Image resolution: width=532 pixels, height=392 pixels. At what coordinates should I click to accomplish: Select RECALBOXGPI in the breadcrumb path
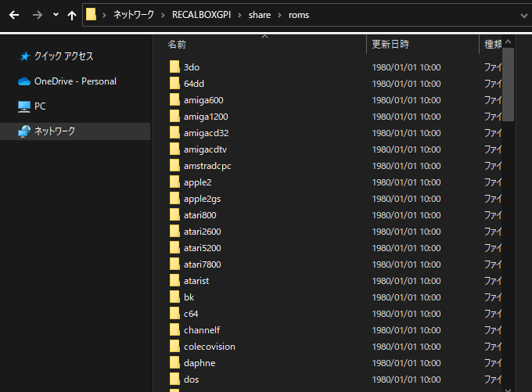pos(201,15)
